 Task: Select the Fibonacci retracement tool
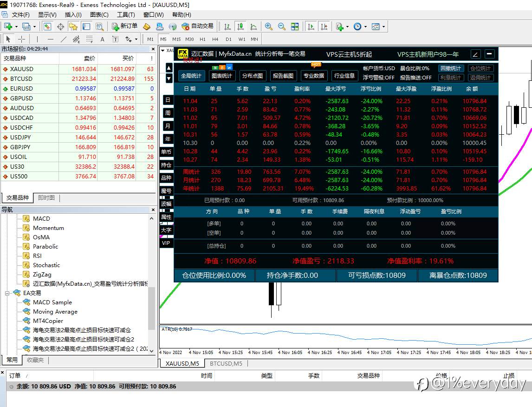[x=89, y=39]
